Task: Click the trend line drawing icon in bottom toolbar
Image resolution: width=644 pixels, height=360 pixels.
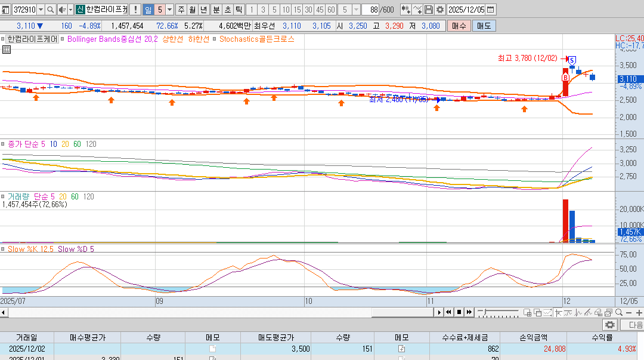Action: [x=588, y=313]
